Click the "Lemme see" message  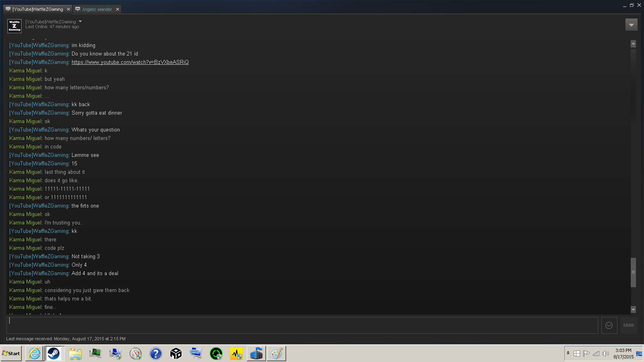(85, 155)
